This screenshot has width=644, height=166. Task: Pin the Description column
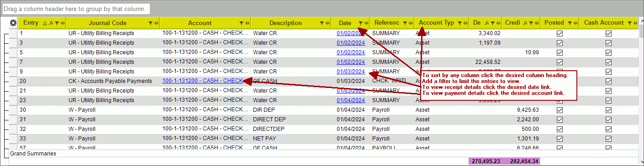pyautogui.click(x=327, y=23)
